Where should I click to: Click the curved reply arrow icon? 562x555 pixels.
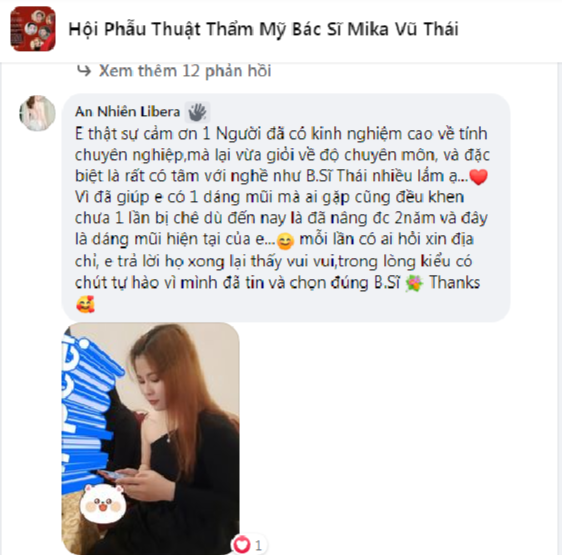coord(84,71)
